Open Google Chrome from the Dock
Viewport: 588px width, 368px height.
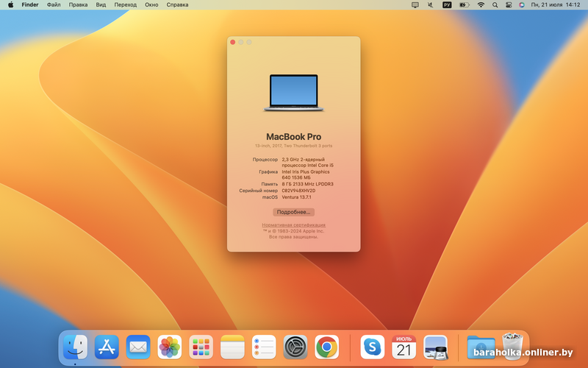(326, 347)
